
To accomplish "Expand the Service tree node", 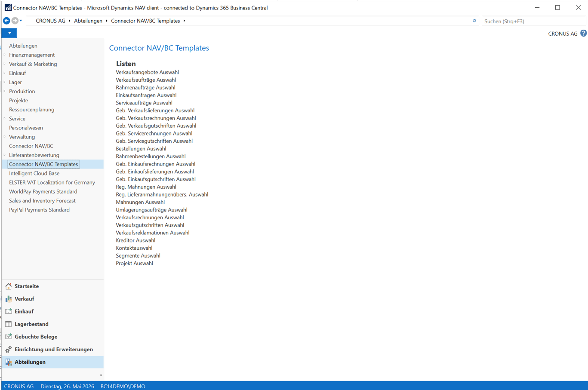I will [x=5, y=118].
